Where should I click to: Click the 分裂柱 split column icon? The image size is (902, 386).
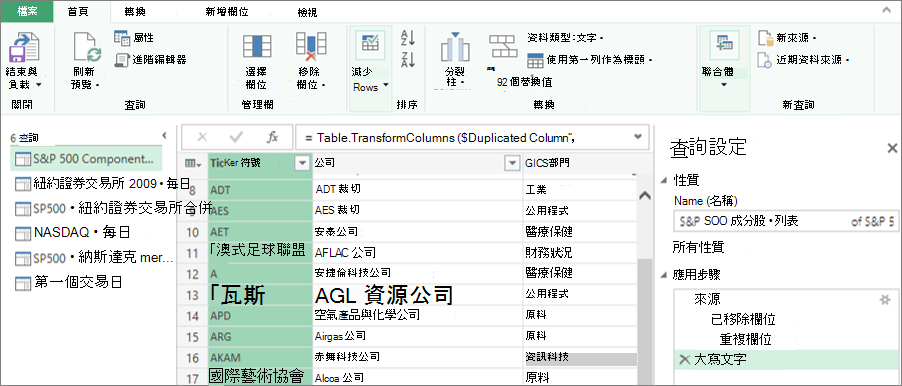(455, 48)
